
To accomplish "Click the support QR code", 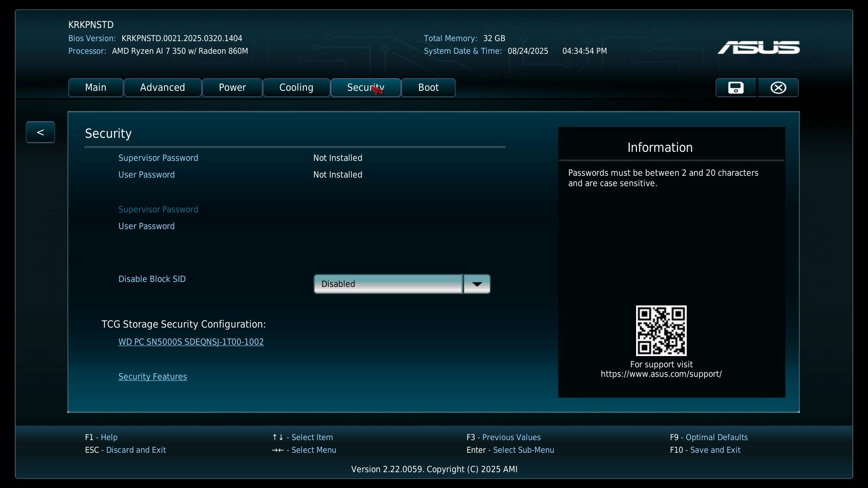I will click(x=661, y=330).
